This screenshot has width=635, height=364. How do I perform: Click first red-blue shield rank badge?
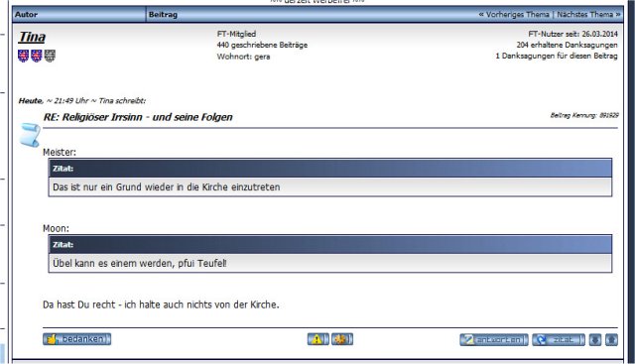tap(23, 56)
